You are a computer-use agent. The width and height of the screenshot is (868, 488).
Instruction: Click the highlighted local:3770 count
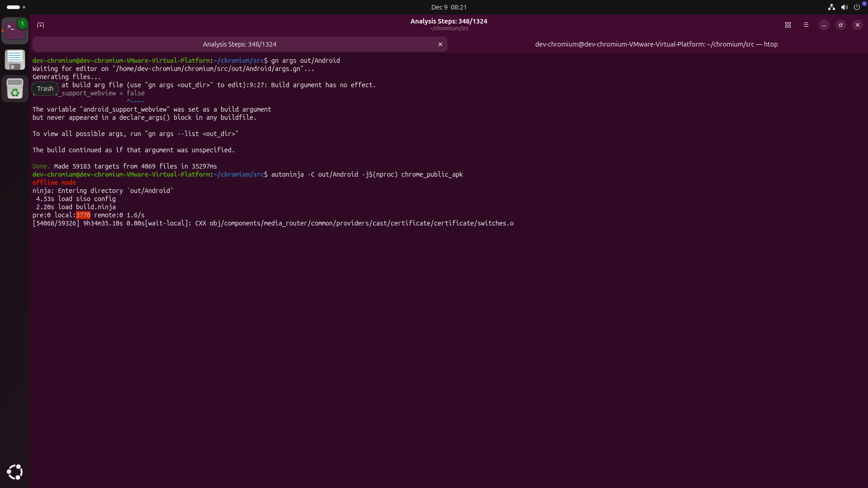point(83,215)
